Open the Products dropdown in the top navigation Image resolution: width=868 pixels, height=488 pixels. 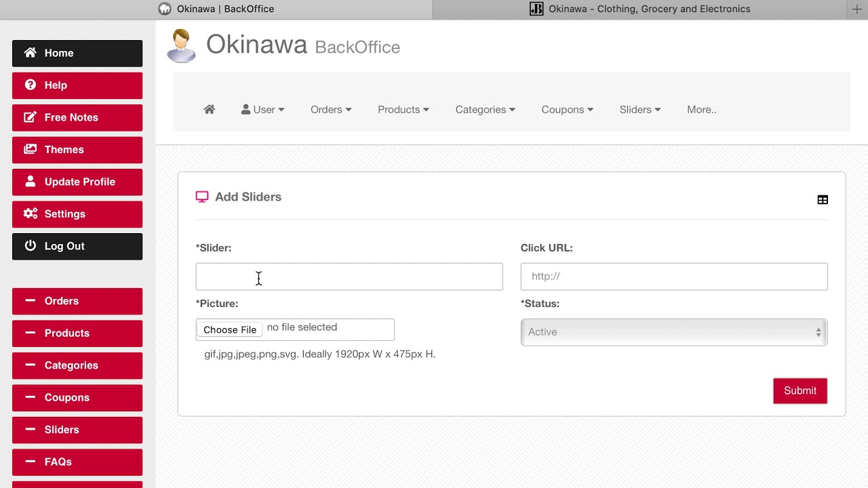403,110
